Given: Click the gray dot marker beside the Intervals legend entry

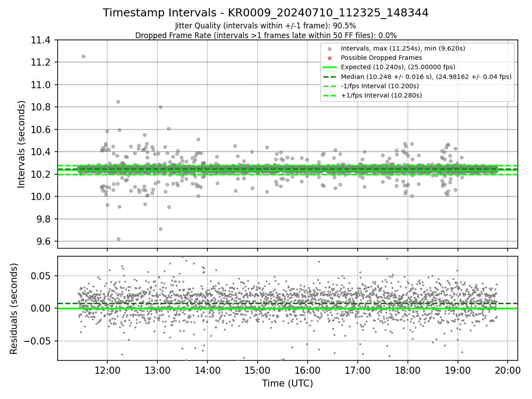Looking at the screenshot, I should coord(329,49).
